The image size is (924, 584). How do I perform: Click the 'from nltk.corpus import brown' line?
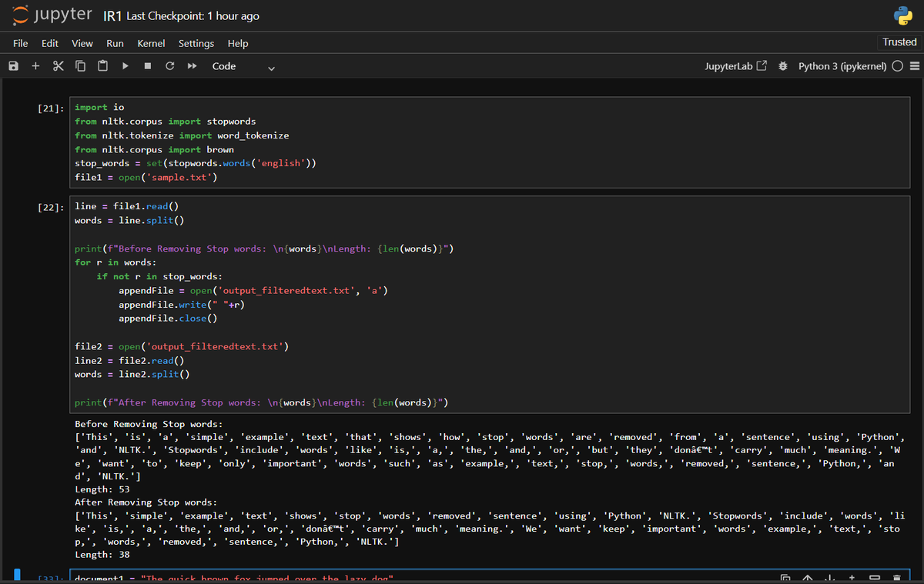coord(154,149)
